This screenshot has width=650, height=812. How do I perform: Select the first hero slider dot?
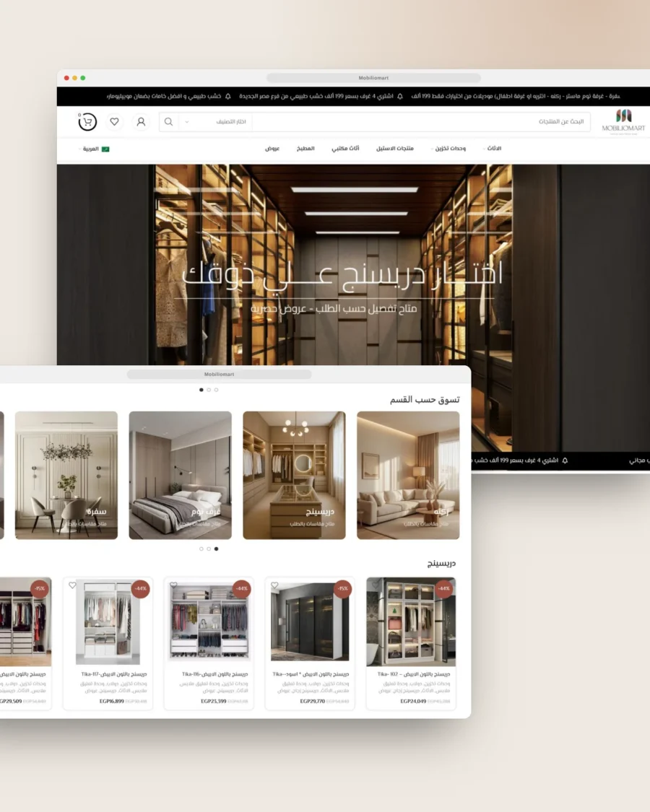(201, 390)
